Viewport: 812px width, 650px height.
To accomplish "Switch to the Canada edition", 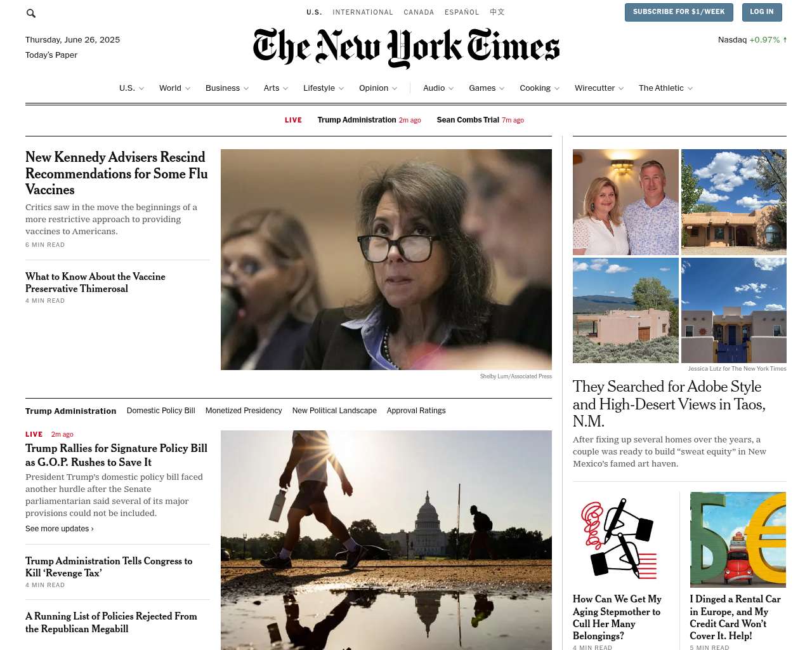I will [419, 12].
